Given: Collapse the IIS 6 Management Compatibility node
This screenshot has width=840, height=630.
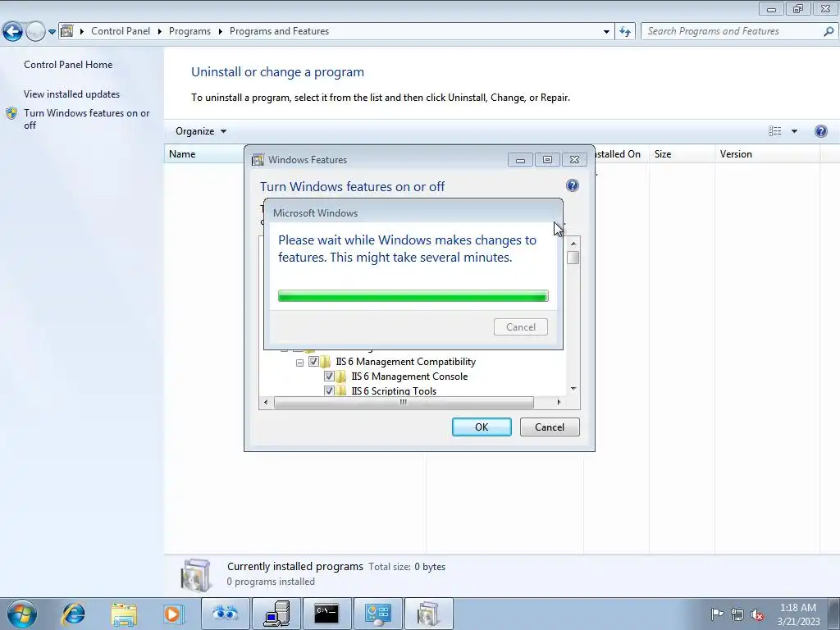Looking at the screenshot, I should pos(299,363).
